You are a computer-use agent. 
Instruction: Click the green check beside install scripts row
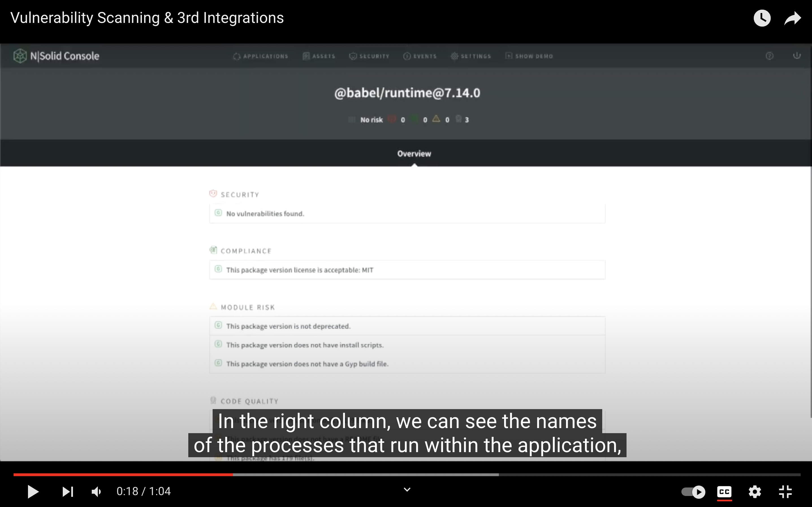click(219, 344)
